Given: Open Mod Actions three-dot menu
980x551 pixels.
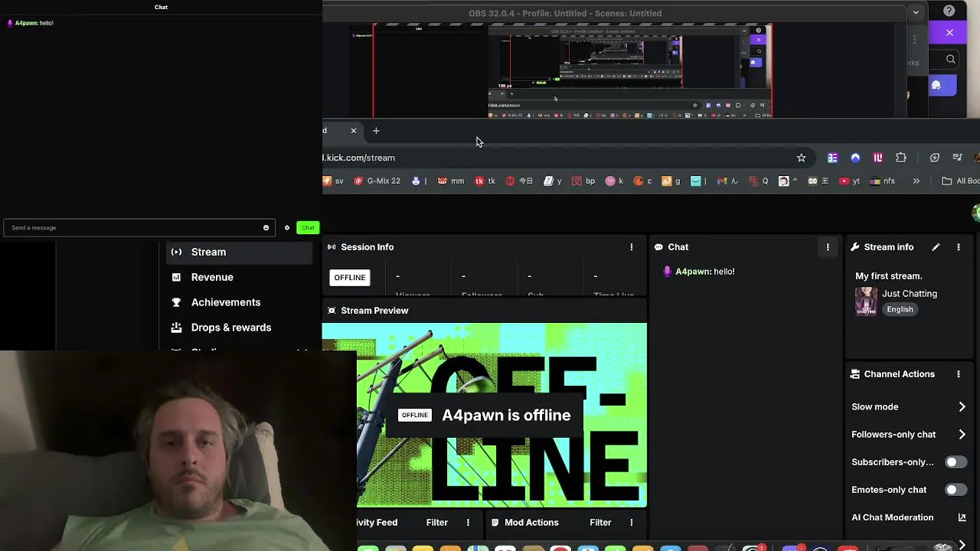Looking at the screenshot, I should pos(632,523).
